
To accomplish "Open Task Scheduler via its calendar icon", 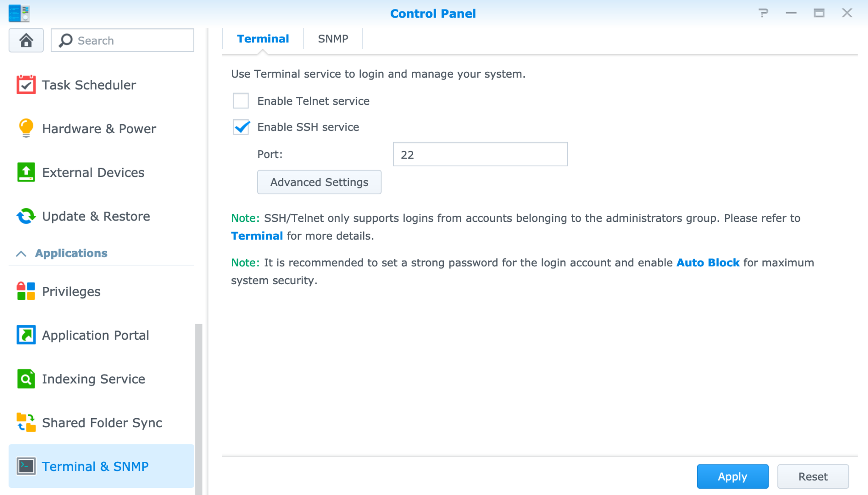I will click(26, 85).
